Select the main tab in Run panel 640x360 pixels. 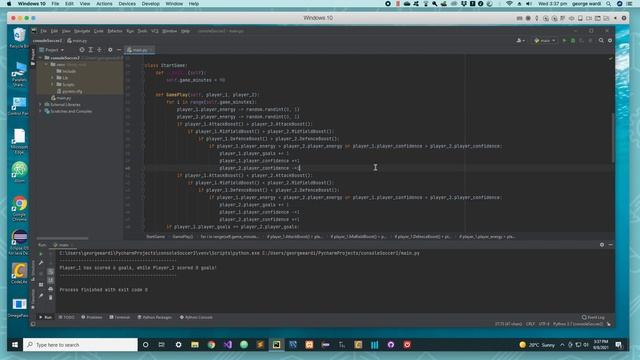coord(62,245)
